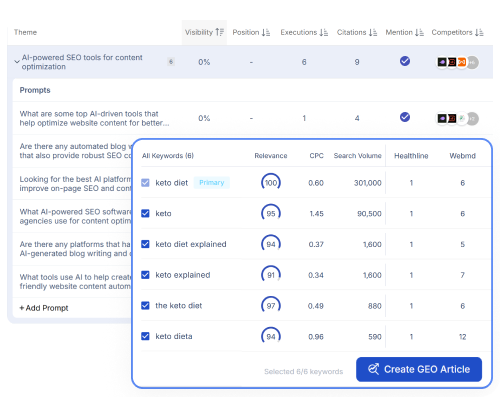
Task: Uncheck the keto dieta checkbox
Action: [x=145, y=336]
